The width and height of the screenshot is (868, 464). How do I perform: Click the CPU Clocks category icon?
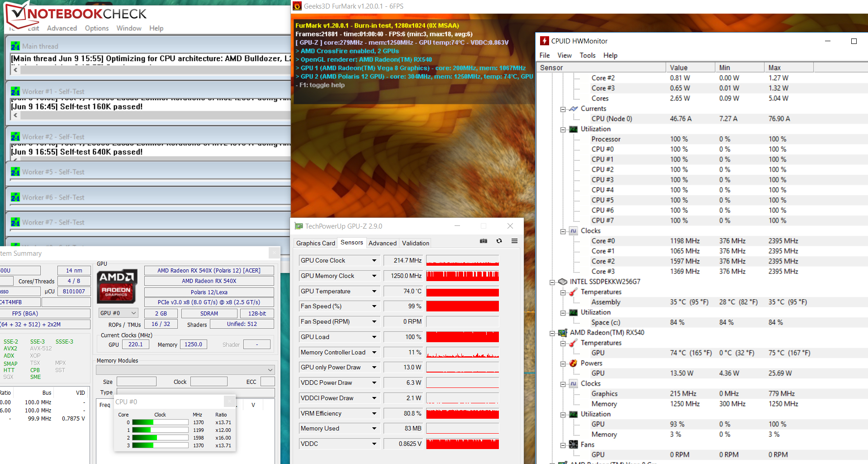(574, 231)
